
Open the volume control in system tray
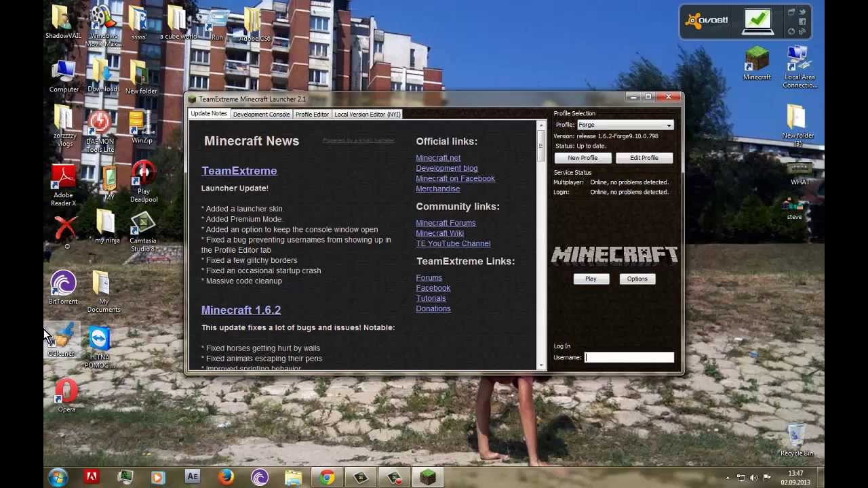click(754, 478)
